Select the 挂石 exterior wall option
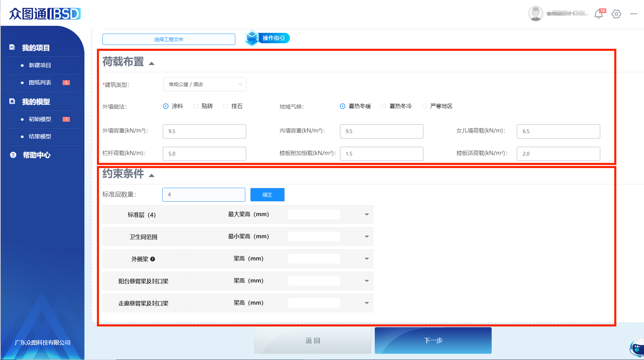 click(x=226, y=106)
